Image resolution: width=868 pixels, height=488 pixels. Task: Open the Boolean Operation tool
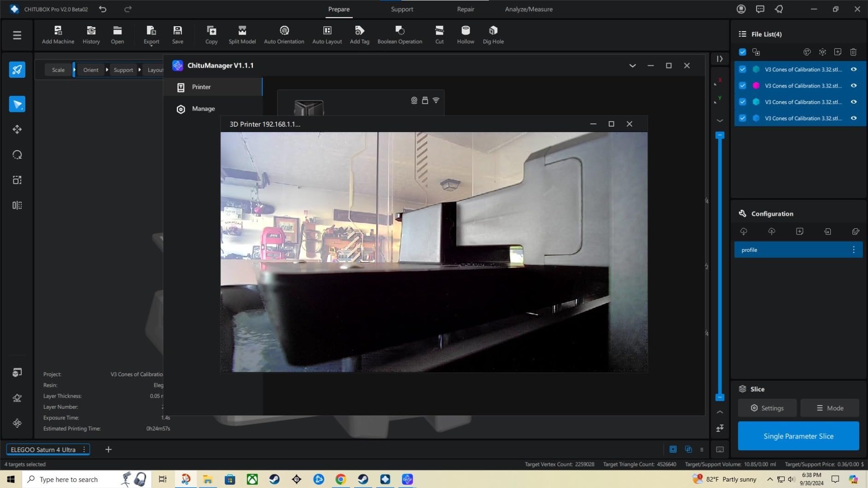pyautogui.click(x=400, y=35)
